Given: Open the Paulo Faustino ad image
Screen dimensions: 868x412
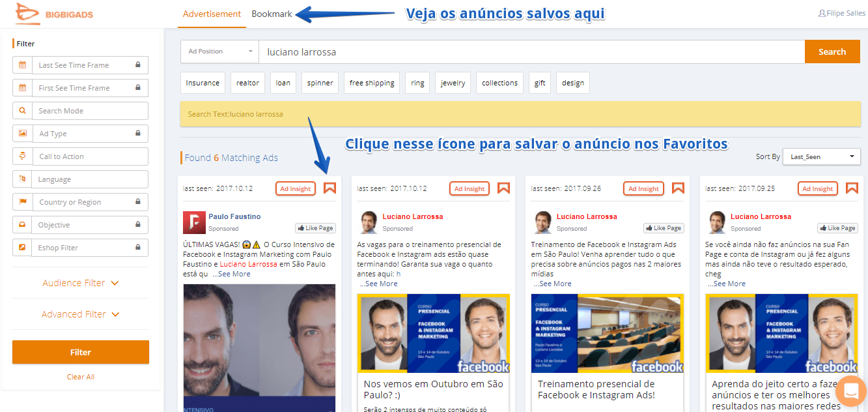Looking at the screenshot, I should 259,348.
